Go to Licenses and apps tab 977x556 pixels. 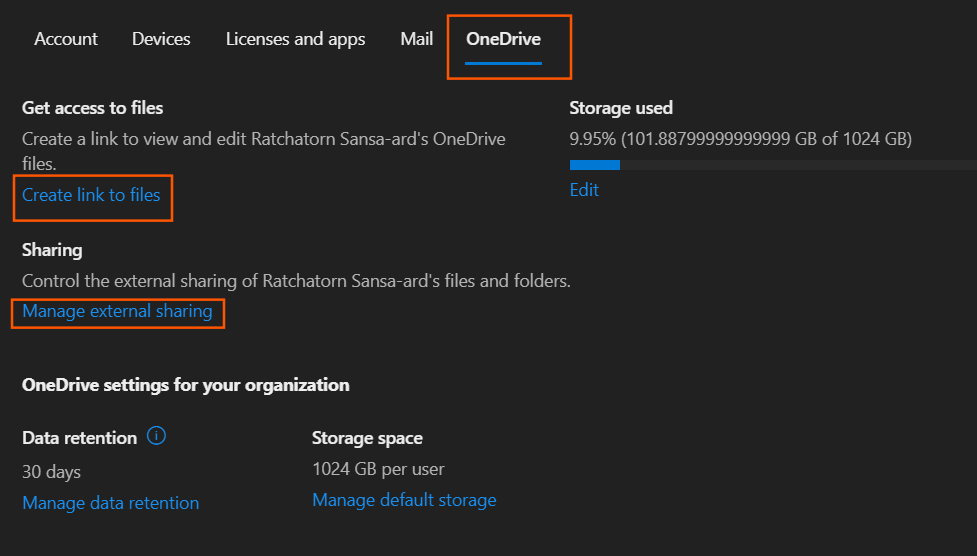[x=295, y=39]
